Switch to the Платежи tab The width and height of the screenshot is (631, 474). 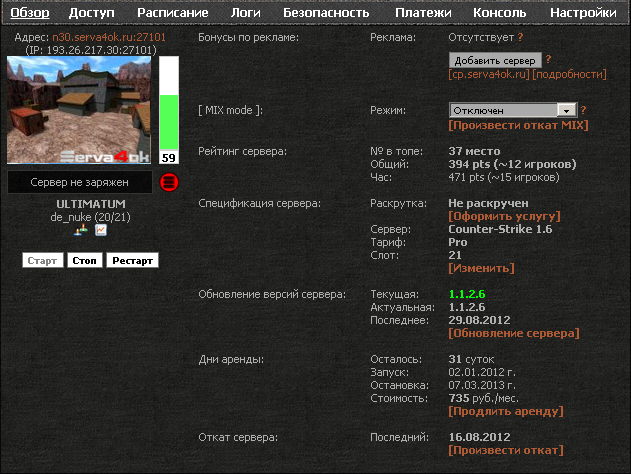[x=423, y=13]
